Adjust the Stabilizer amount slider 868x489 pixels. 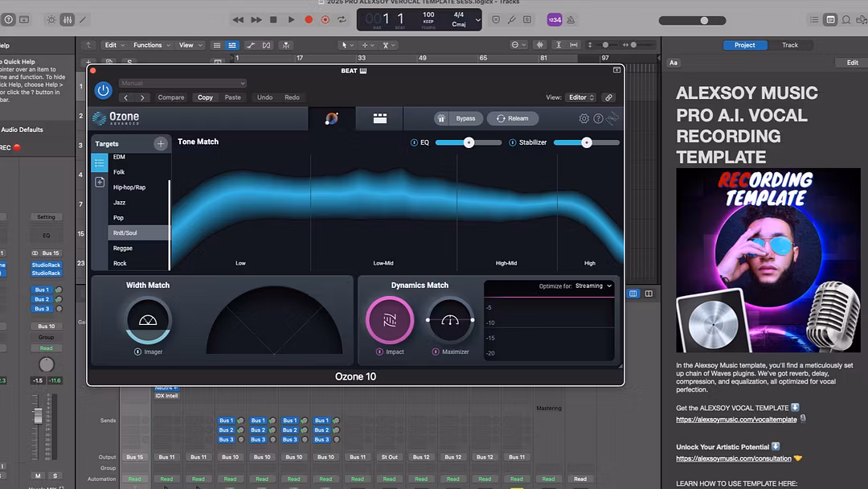(586, 143)
